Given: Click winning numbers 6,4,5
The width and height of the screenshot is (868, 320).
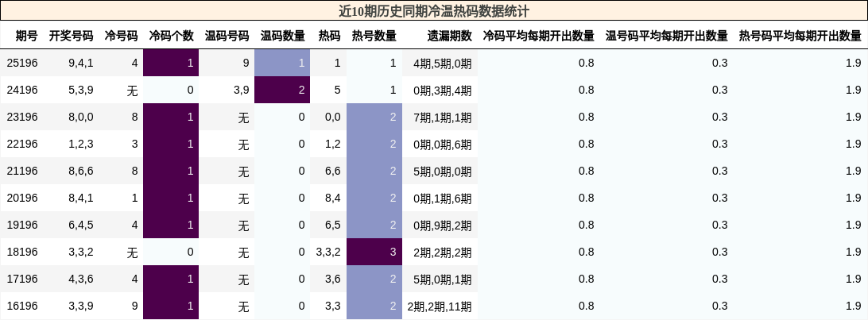Looking at the screenshot, I should 81,225.
